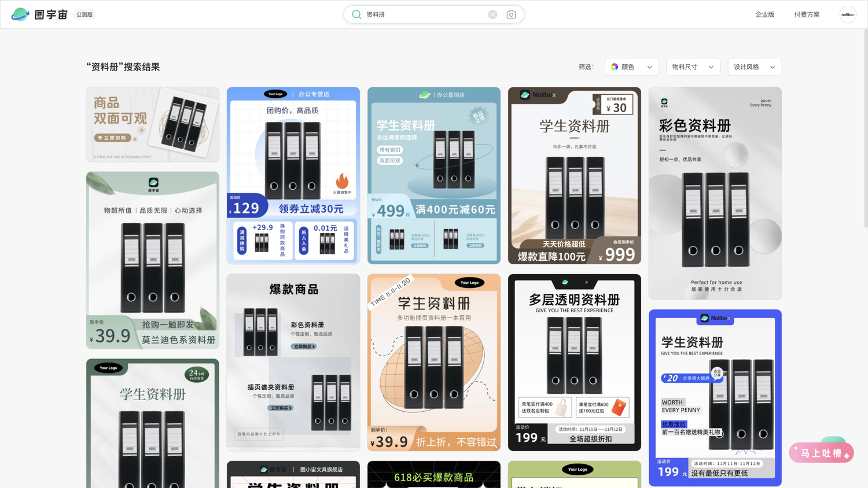Screen dimensions: 868x488
Task: Open the 满400元减60元 student folder template
Action: (x=434, y=176)
